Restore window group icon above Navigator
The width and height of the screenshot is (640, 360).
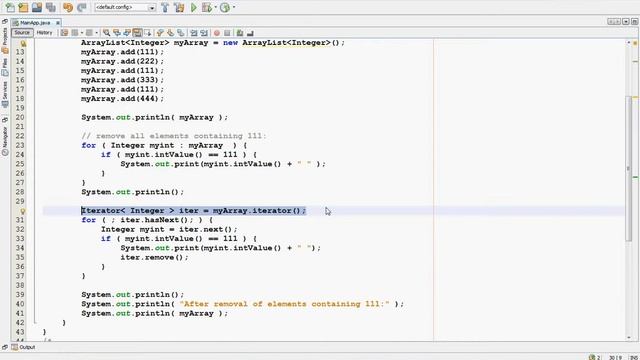(x=5, y=120)
